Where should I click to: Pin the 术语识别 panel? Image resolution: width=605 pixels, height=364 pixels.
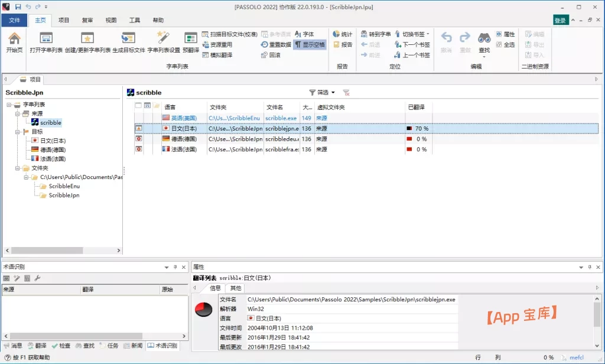[x=175, y=267]
